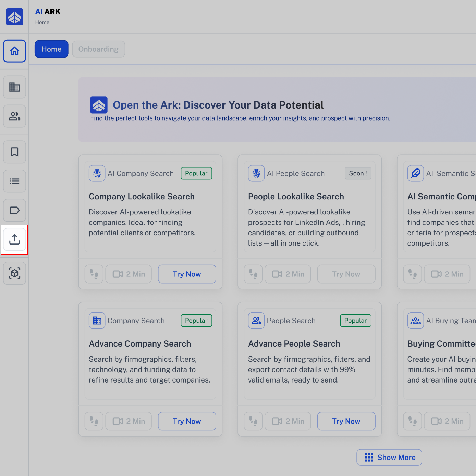Click Try Now for People Lookalike Search
476x476 pixels.
point(346,274)
